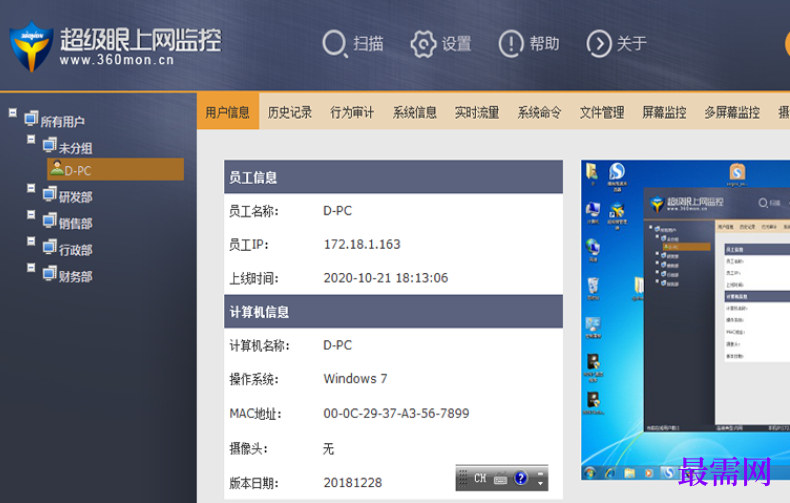The width and height of the screenshot is (790, 503).
Task: Toggle expander beside 财务部
Action: pyautogui.click(x=31, y=267)
